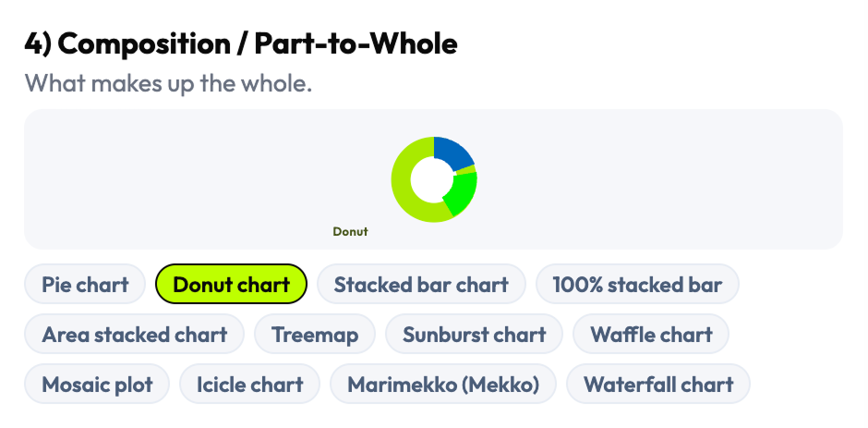Pick the 100% stacked bar option
868x428 pixels.
point(637,284)
